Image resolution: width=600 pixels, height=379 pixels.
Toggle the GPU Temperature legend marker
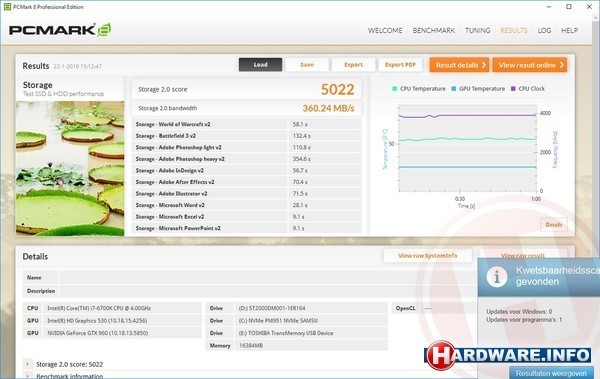(x=454, y=89)
